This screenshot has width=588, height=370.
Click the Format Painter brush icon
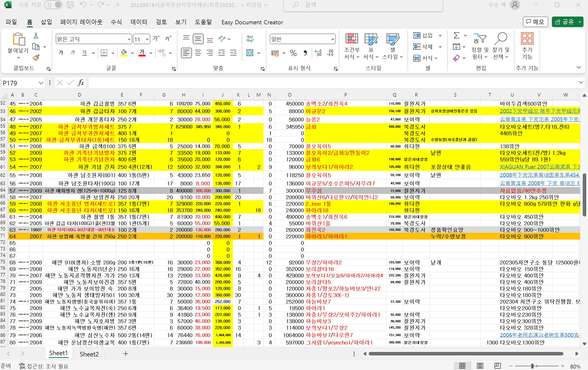click(36, 58)
